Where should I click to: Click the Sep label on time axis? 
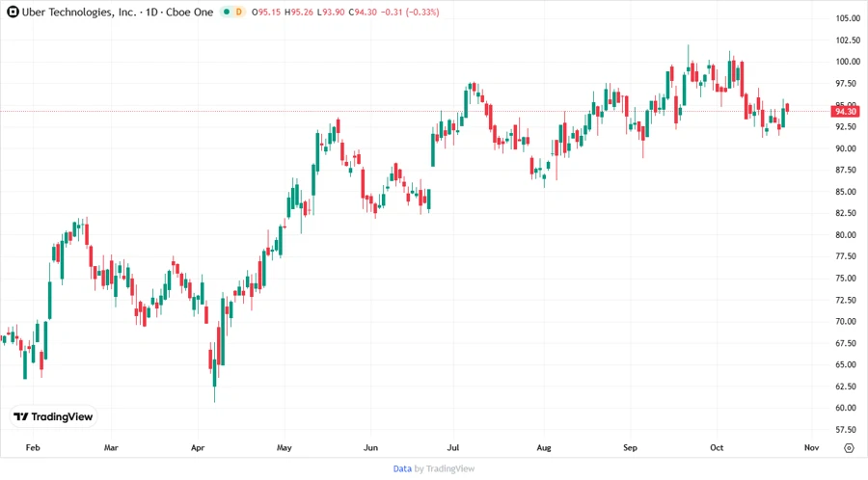tap(630, 448)
